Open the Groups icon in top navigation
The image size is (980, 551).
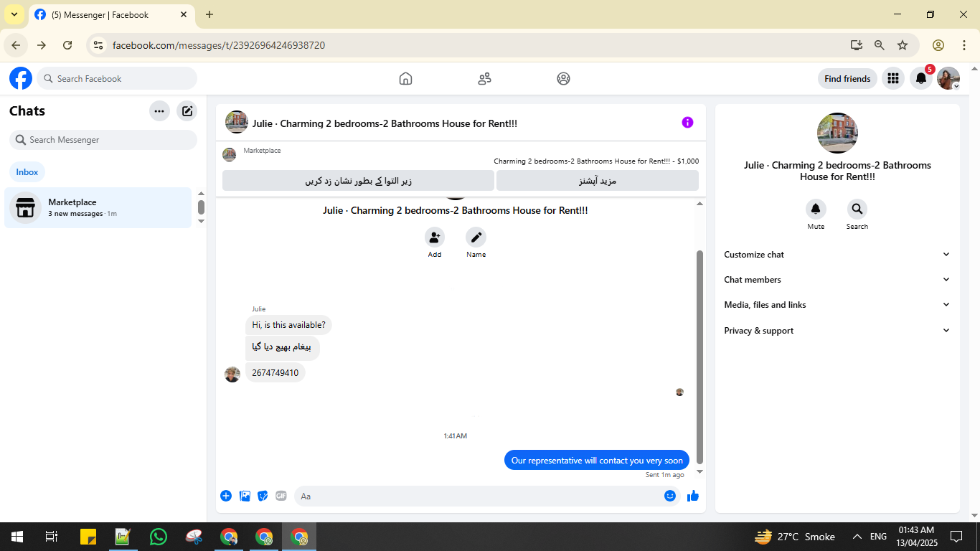[x=563, y=79]
